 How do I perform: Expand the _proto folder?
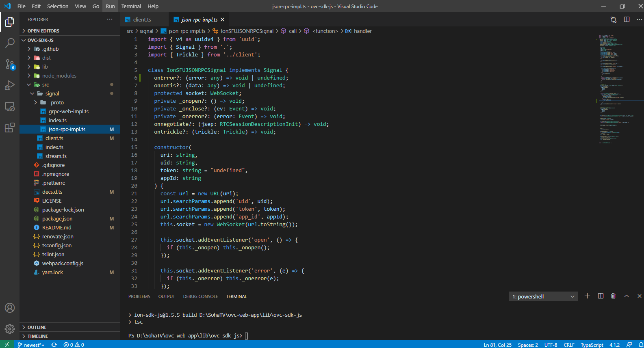pyautogui.click(x=70, y=102)
